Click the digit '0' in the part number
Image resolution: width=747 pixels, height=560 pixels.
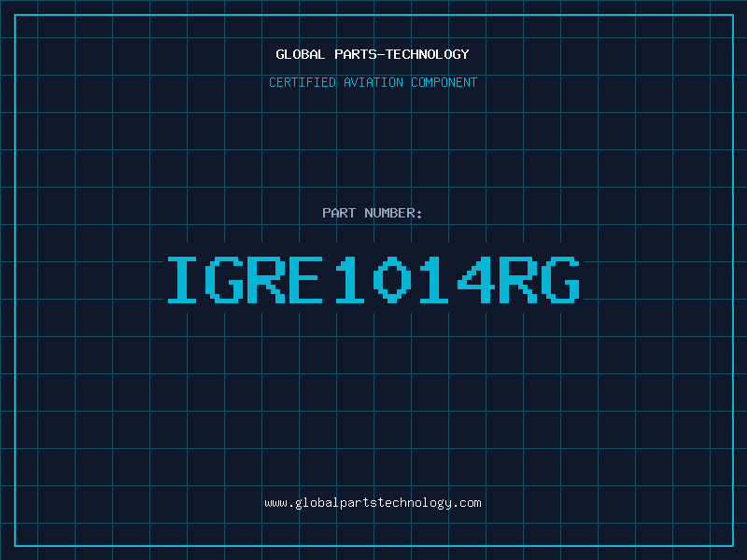[x=392, y=279]
